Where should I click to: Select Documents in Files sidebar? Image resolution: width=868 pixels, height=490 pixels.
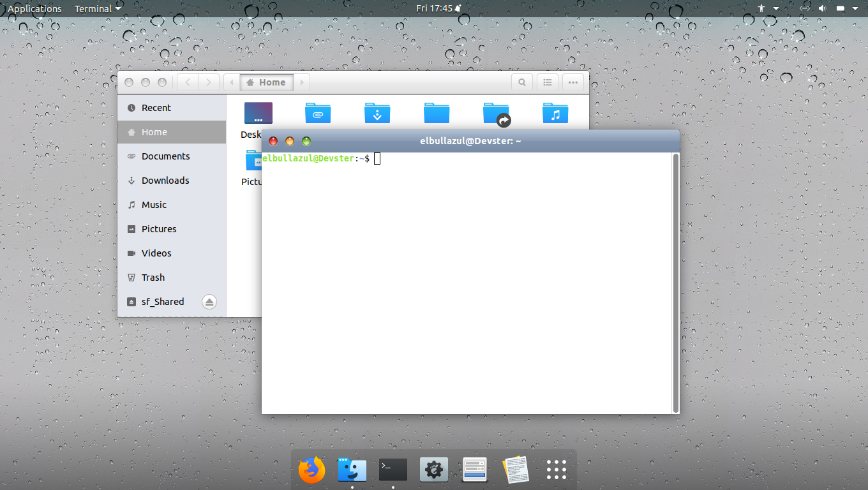[172, 156]
